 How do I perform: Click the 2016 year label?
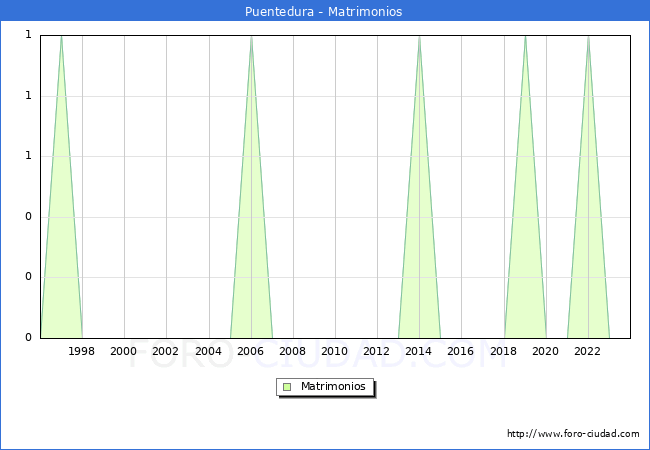tap(461, 351)
